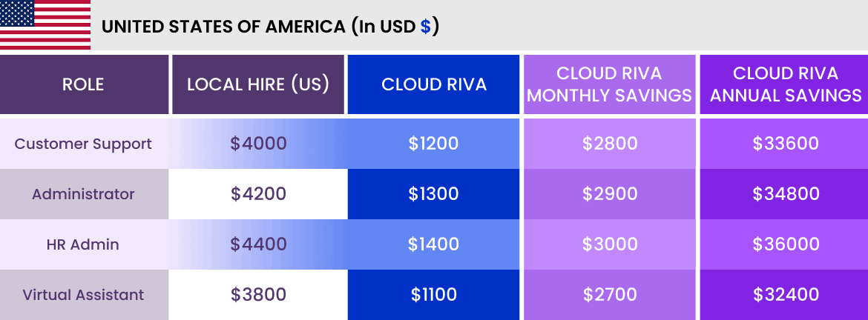Screen dimensions: 868x320
Task: Select the ROLE column header
Action: (84, 84)
